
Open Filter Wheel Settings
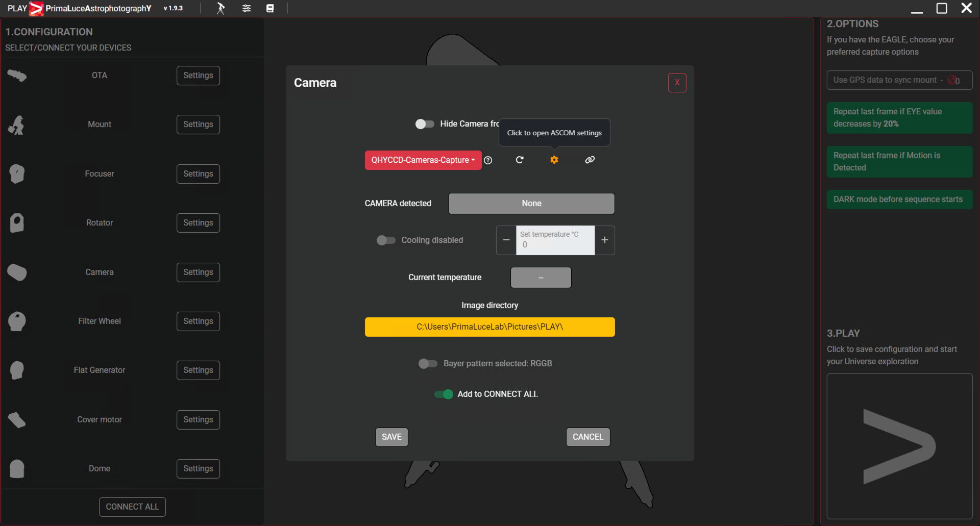pos(198,321)
